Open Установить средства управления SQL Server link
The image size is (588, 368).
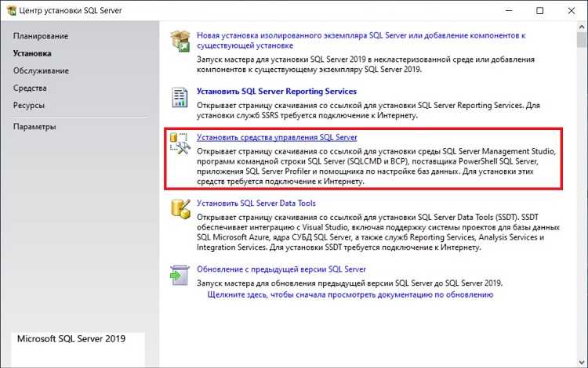pos(277,137)
